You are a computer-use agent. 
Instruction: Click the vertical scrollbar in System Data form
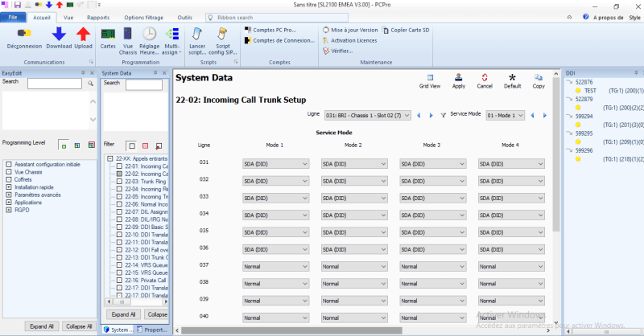tap(556, 154)
